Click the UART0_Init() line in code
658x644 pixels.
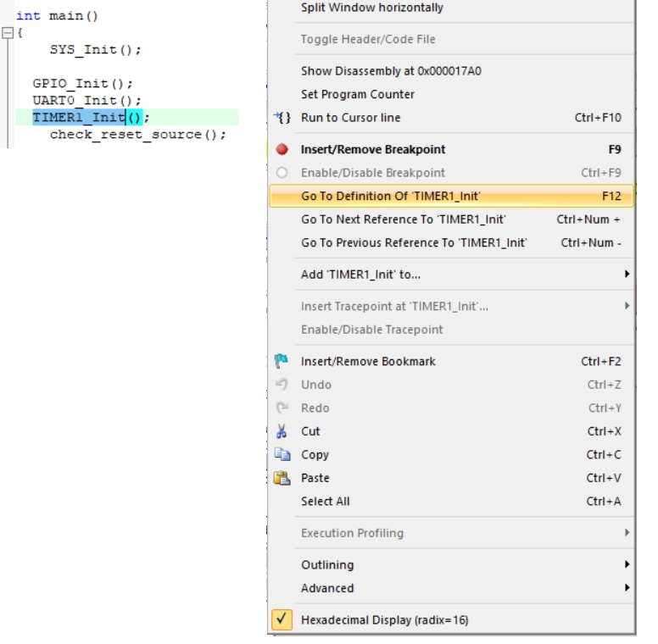tap(86, 101)
